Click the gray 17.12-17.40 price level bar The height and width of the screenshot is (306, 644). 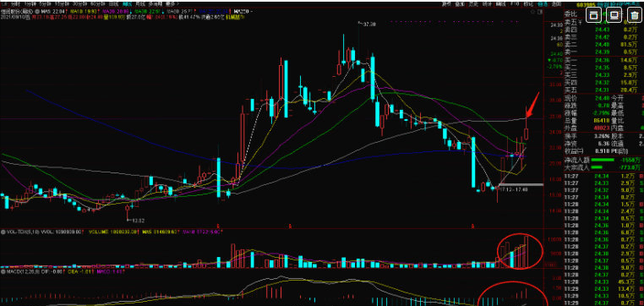coord(521,185)
